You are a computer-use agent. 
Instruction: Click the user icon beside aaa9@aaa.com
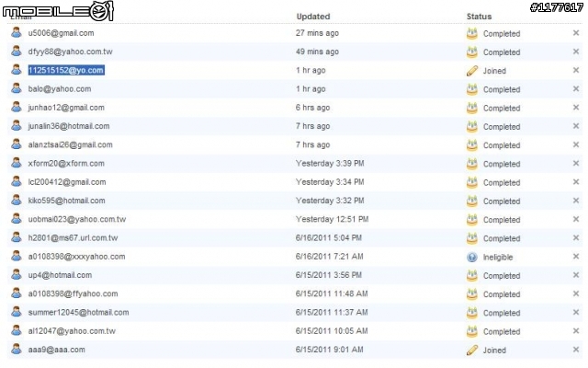point(17,350)
